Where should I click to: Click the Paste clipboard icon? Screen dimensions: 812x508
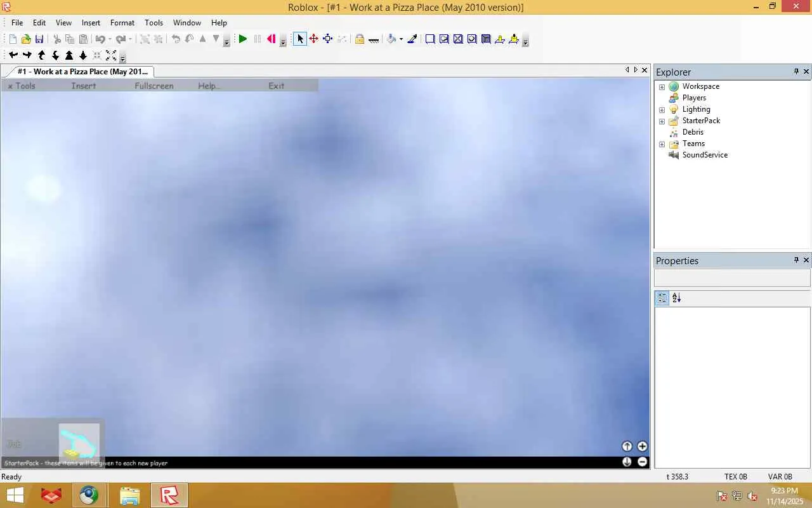(x=83, y=39)
